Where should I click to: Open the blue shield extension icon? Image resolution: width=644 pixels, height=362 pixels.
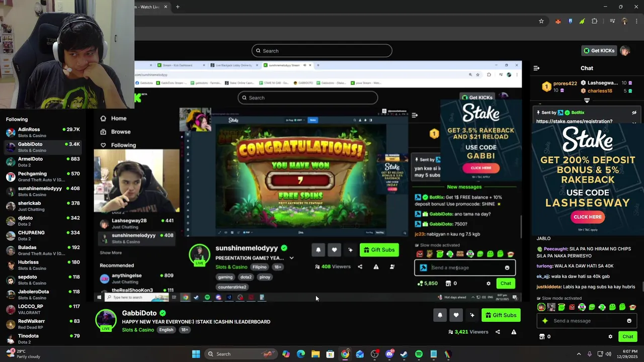click(x=570, y=21)
